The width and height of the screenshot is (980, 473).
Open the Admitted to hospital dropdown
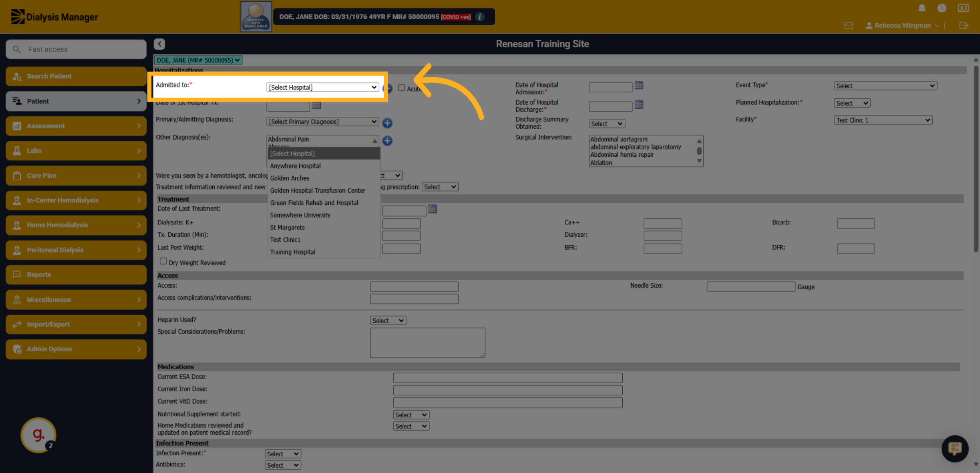[x=322, y=87]
